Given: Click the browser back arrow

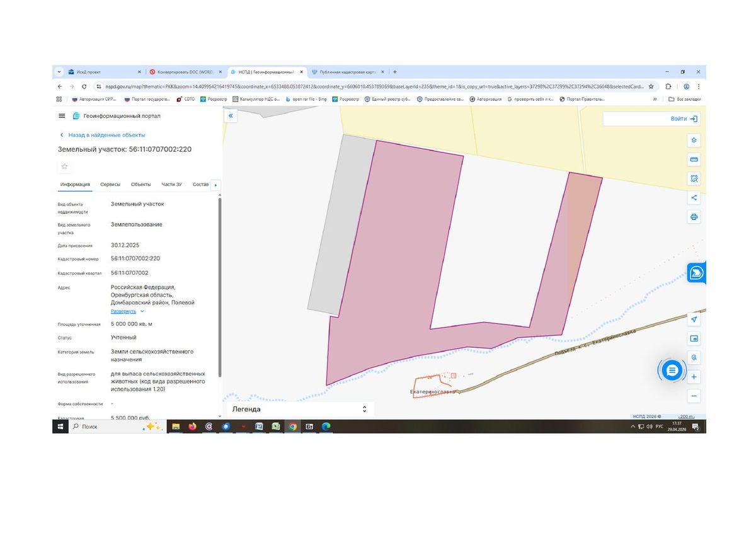Looking at the screenshot, I should (x=60, y=86).
